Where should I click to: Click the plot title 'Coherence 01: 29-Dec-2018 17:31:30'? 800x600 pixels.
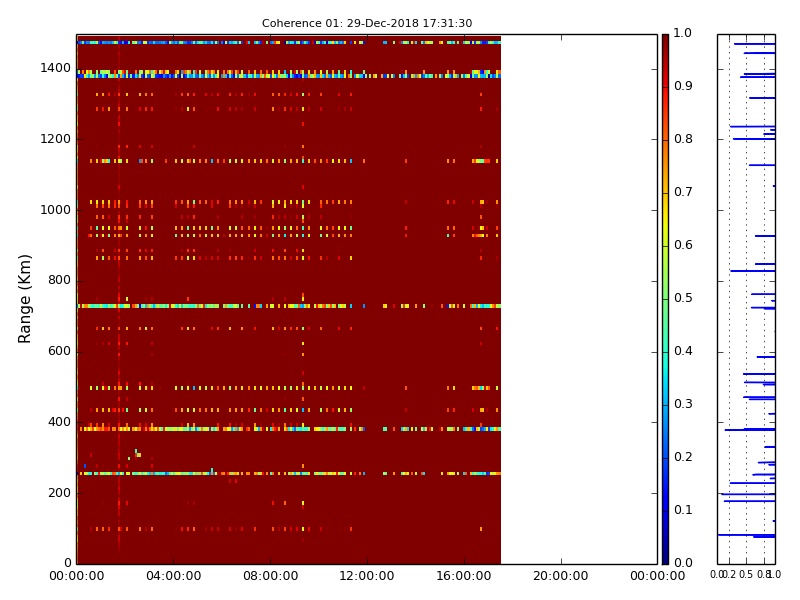click(367, 23)
